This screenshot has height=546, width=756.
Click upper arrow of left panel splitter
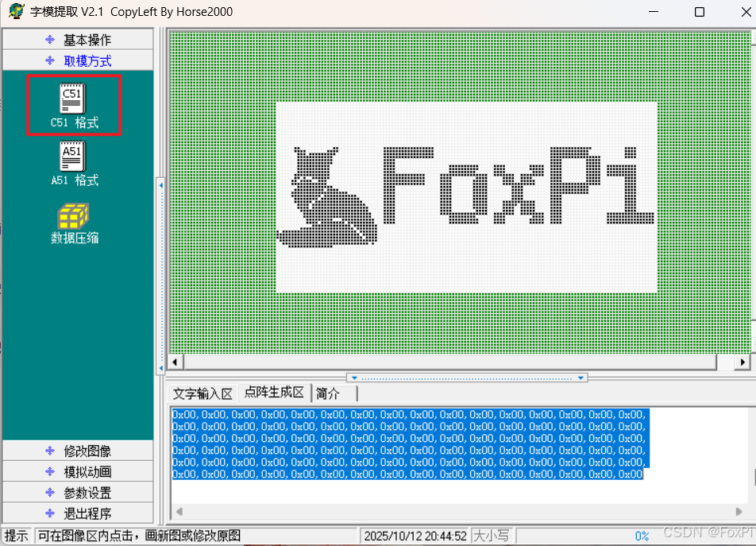161,185
